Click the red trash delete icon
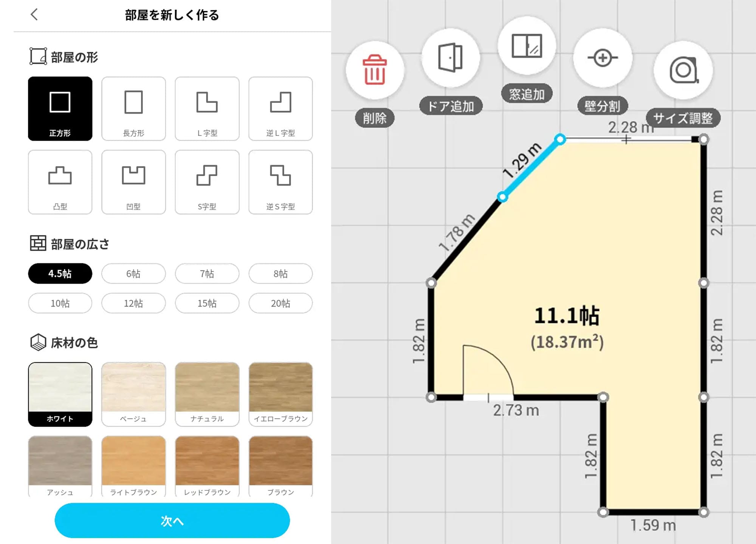The width and height of the screenshot is (756, 544). click(375, 70)
